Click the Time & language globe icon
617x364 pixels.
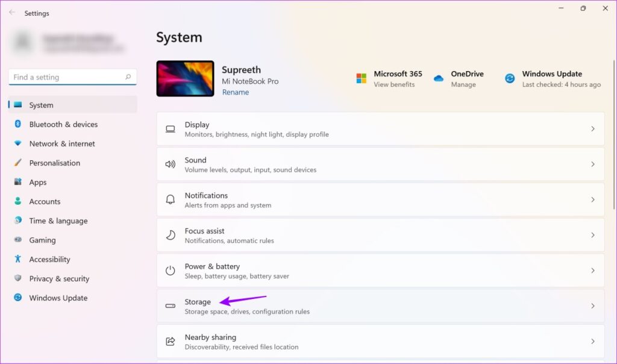(x=17, y=221)
